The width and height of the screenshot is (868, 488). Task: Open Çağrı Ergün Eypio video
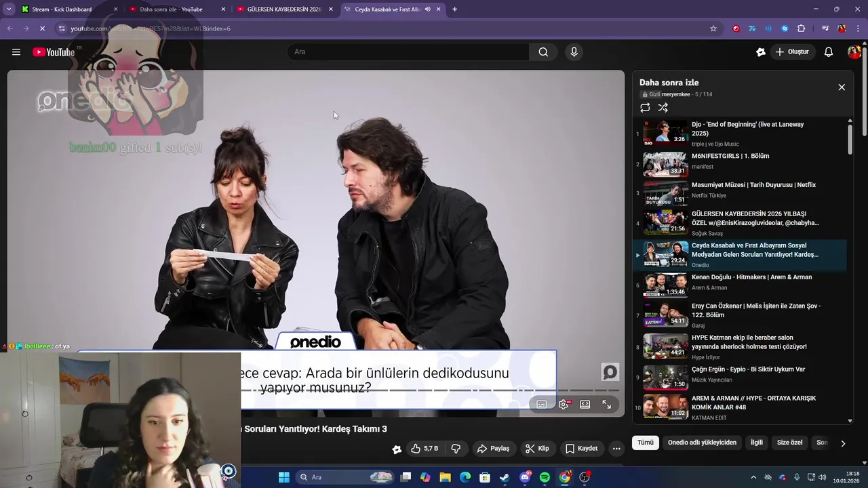[x=739, y=376]
